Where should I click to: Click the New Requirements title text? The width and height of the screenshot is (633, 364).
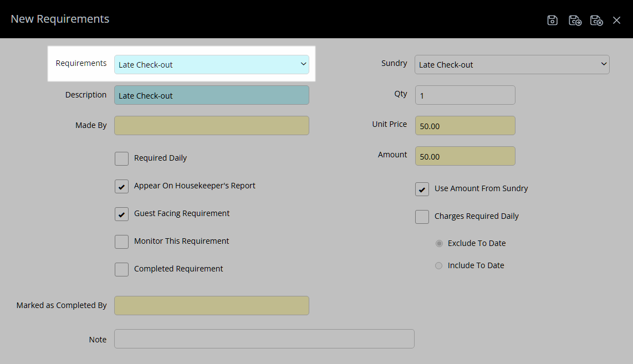60,19
